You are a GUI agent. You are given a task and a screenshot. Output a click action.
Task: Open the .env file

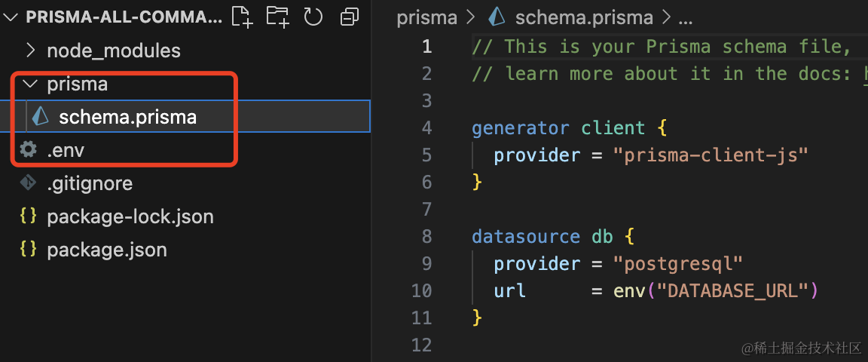(x=66, y=150)
